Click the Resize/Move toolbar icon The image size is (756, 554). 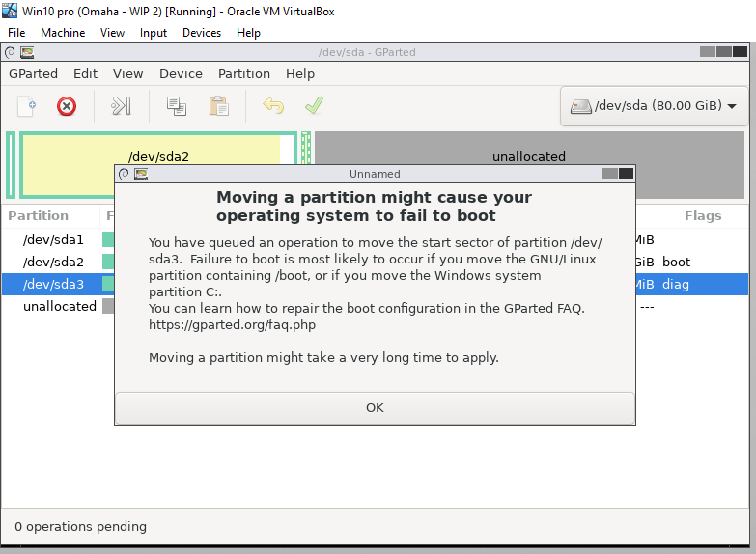click(121, 106)
